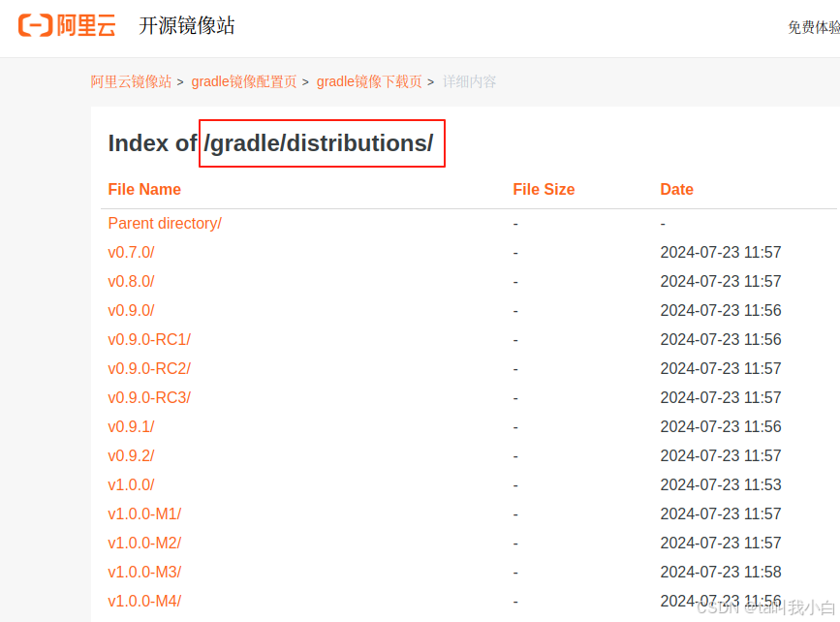This screenshot has height=622, width=840.
Task: Click the date in the v0.7.0/ row
Action: (x=721, y=252)
